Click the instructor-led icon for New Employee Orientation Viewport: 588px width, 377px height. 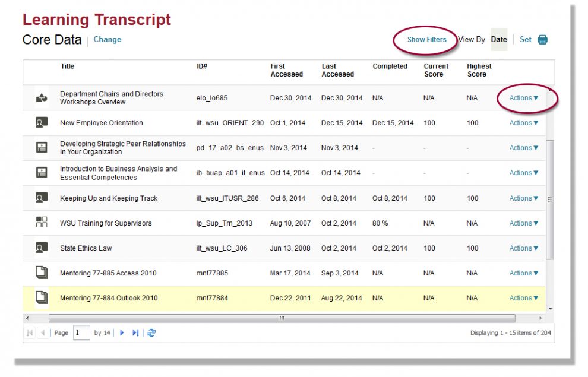pos(41,122)
